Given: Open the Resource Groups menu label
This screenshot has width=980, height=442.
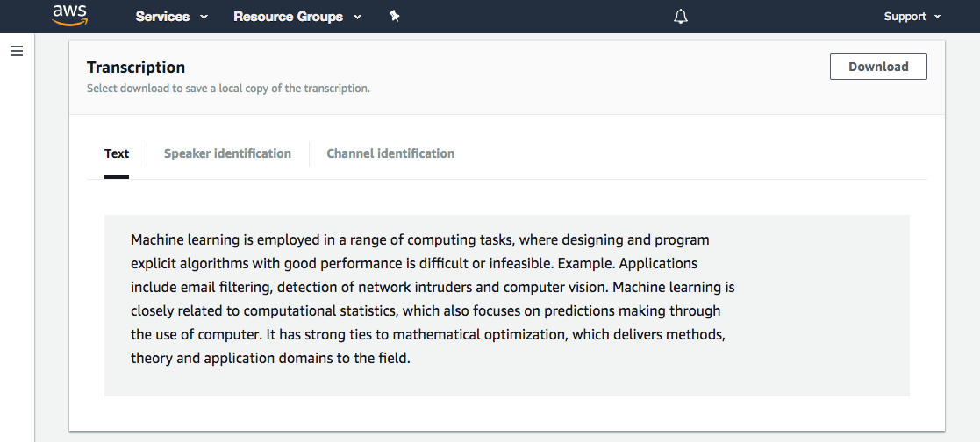Looking at the screenshot, I should 288,17.
